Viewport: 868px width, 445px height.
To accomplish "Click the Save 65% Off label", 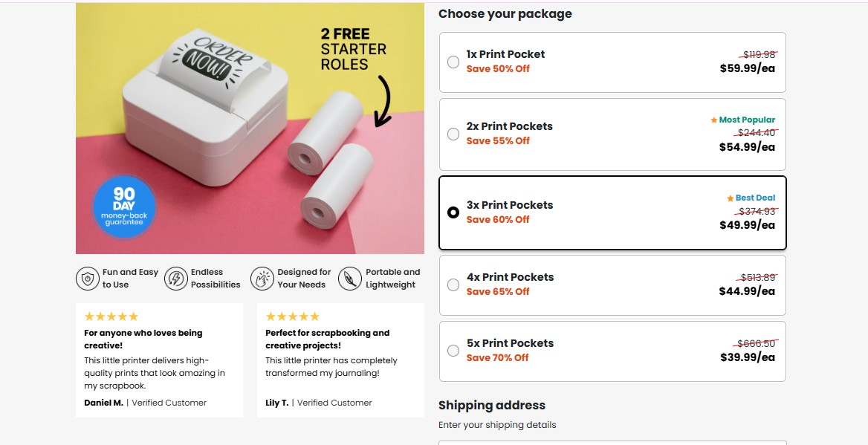I will [498, 292].
